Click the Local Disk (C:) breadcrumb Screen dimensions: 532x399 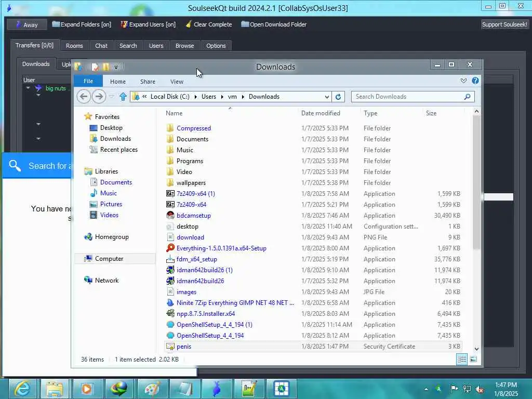pyautogui.click(x=170, y=97)
